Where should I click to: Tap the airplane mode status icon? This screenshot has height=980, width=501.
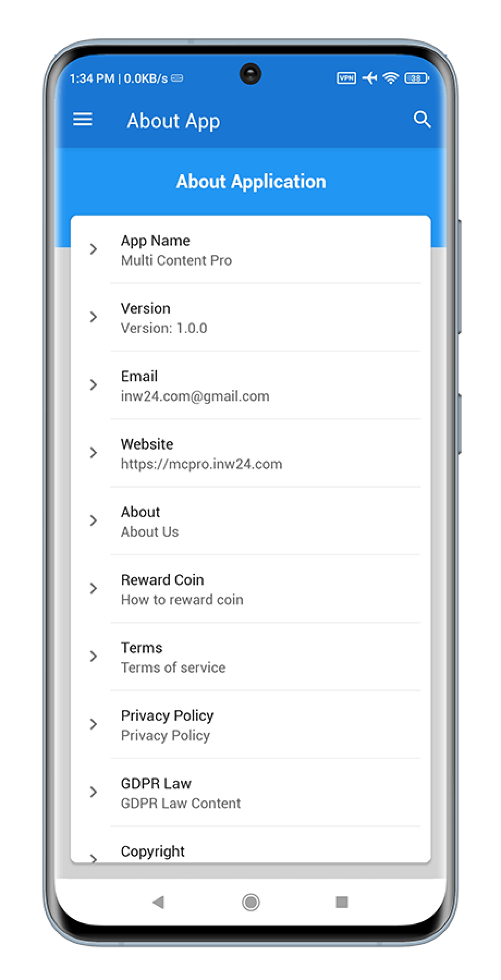coord(369,78)
